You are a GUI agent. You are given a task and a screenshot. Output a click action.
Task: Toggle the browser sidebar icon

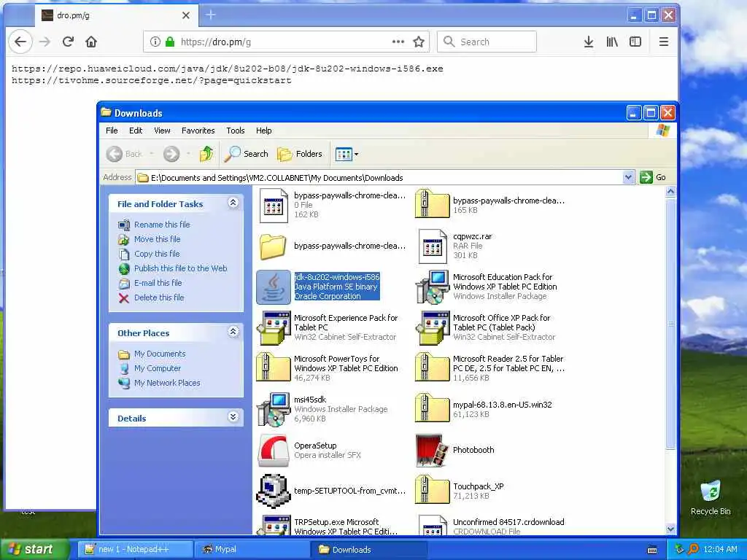[635, 42]
